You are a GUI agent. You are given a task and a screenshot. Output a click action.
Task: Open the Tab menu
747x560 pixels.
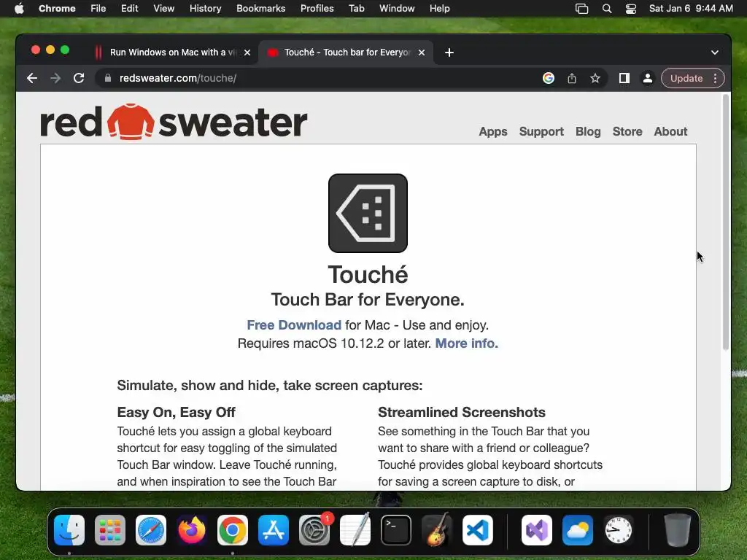356,9
